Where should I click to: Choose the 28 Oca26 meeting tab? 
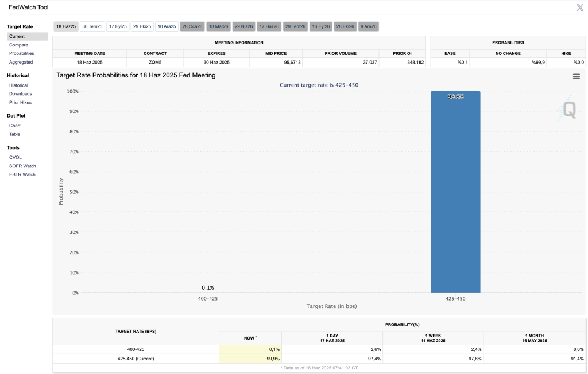coord(192,26)
